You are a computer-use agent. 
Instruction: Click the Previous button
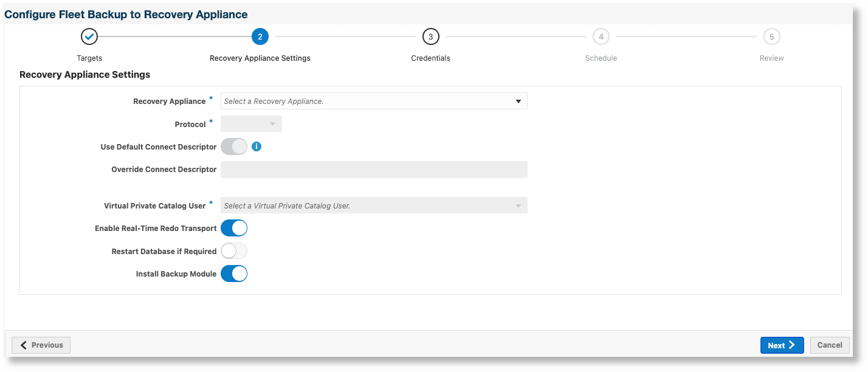coord(41,345)
